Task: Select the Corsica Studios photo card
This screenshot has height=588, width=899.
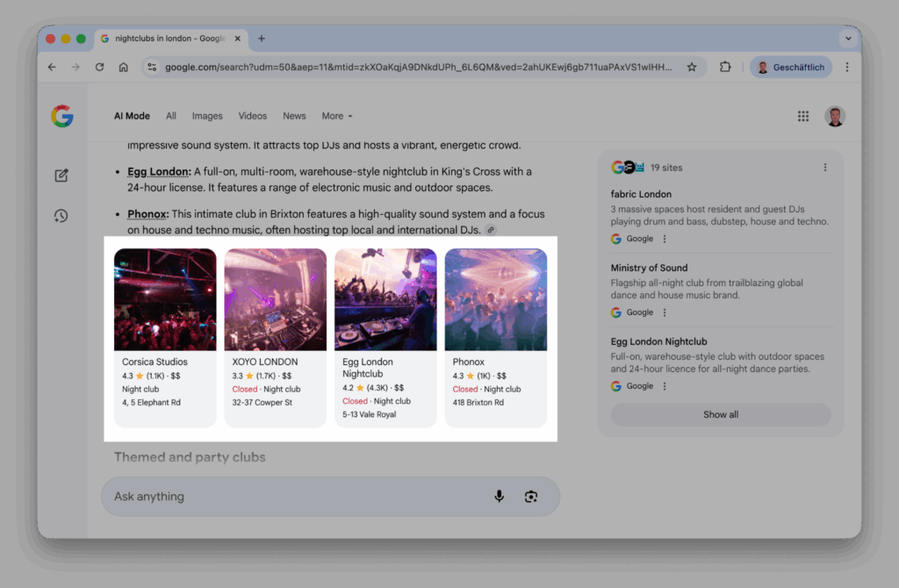Action: tap(165, 300)
